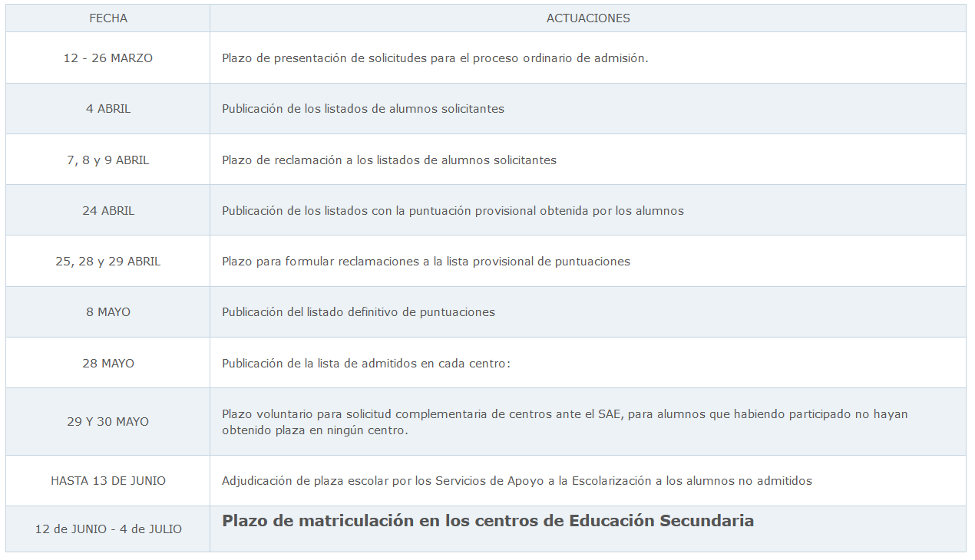Viewport: 975px width, 560px height.
Task: Click 'Plazo para formular reclamaciones' text
Action: (426, 262)
